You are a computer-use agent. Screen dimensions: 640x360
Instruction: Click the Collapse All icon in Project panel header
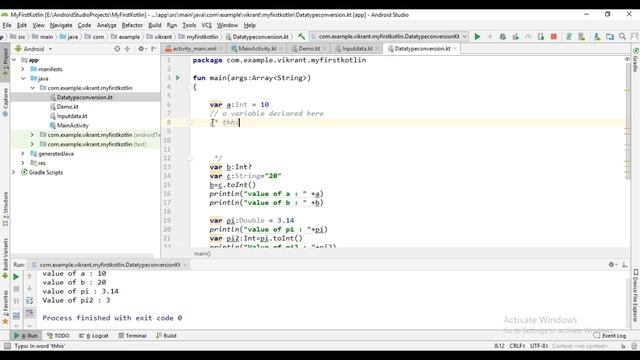[128, 49]
